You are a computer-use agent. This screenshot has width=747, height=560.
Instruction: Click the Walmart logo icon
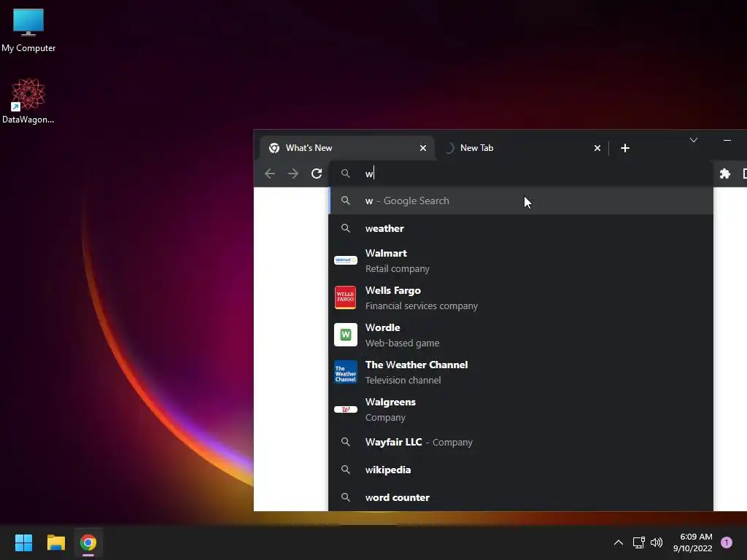(345, 260)
